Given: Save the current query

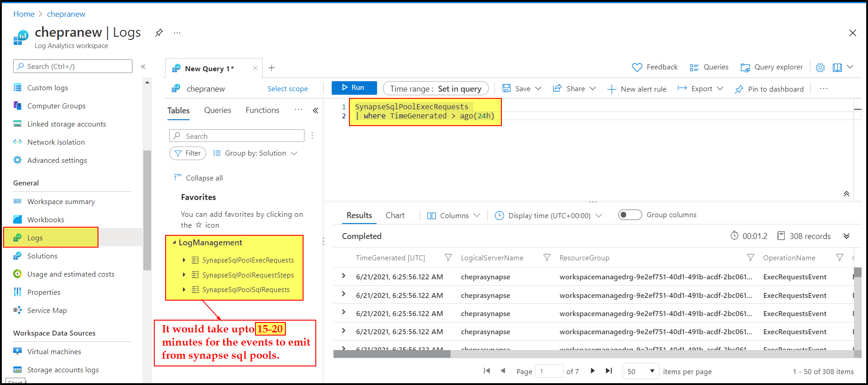Looking at the screenshot, I should 516,88.
